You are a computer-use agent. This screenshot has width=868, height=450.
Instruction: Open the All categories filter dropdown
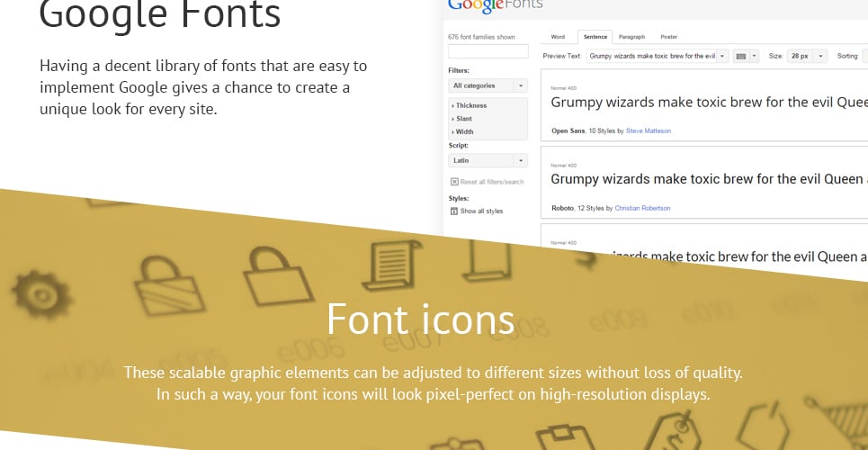[488, 85]
